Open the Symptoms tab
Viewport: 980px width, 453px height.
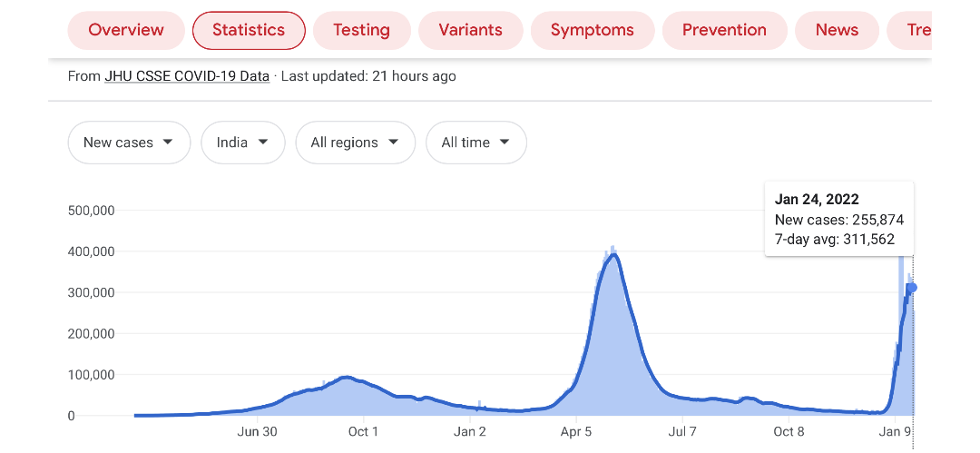pyautogui.click(x=592, y=30)
